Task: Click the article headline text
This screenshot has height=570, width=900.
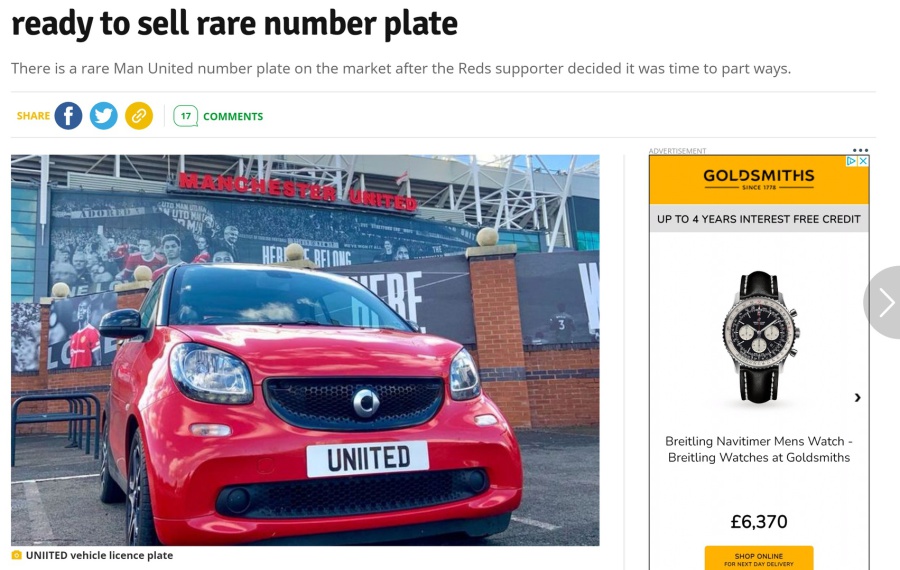Action: (x=234, y=23)
